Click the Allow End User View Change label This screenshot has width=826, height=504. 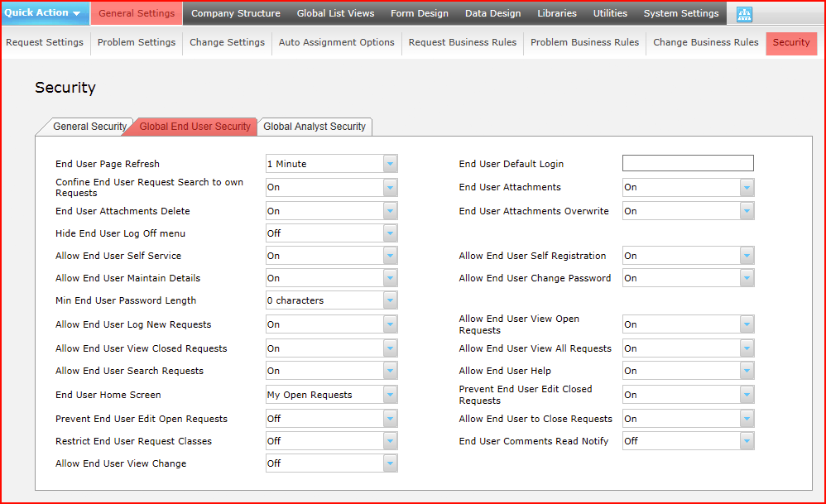click(121, 463)
